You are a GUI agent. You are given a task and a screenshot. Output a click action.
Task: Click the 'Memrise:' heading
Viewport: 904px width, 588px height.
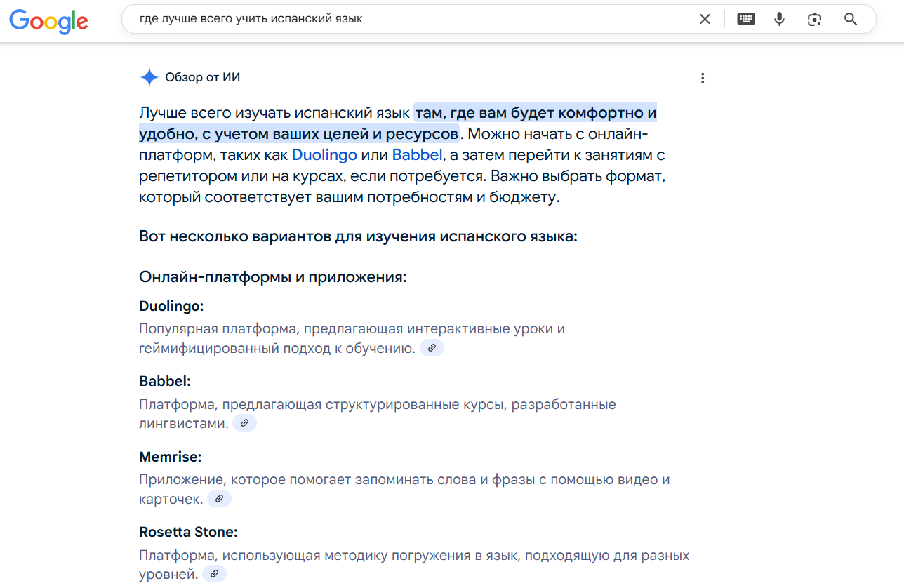(x=171, y=457)
